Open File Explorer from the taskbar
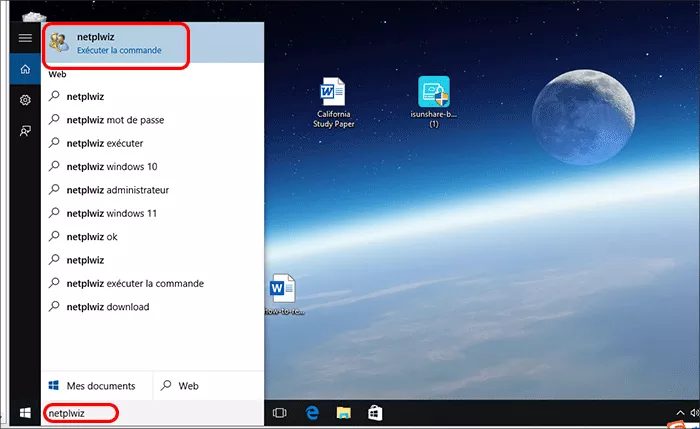700x429 pixels. point(343,412)
